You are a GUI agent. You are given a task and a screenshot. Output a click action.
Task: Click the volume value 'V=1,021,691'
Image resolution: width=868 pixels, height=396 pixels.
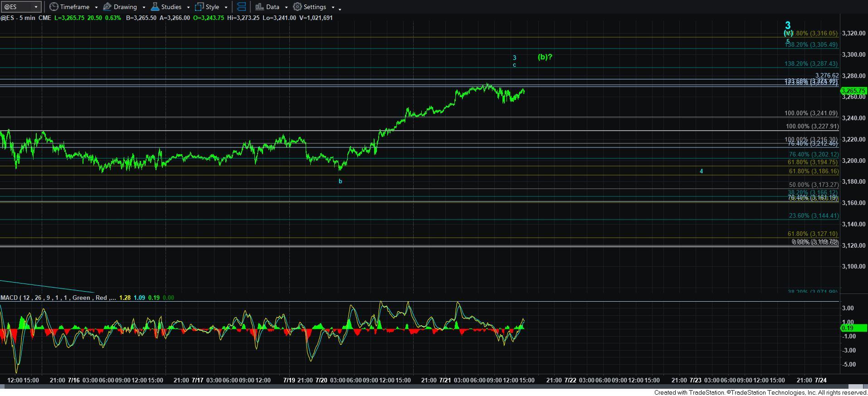[316, 18]
